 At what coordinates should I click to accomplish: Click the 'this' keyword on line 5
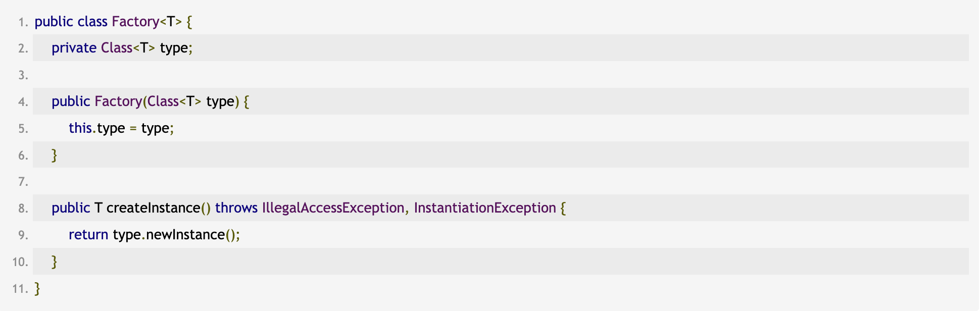(80, 128)
